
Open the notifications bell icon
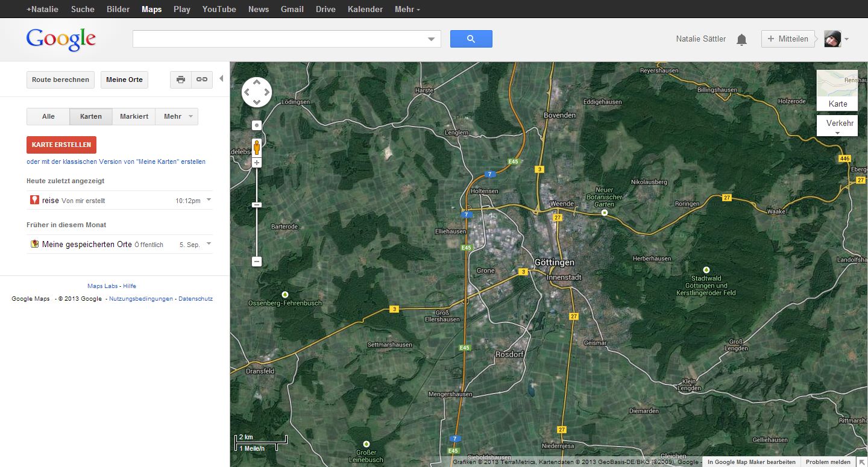[x=741, y=39]
